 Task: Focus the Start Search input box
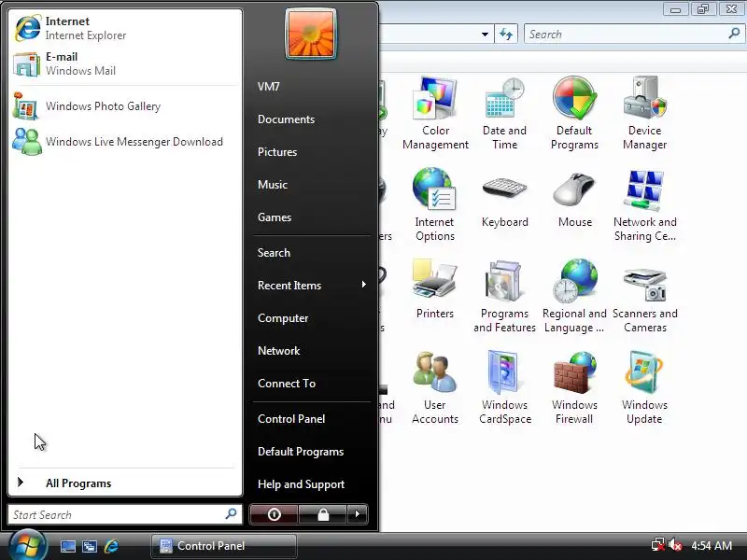click(125, 514)
